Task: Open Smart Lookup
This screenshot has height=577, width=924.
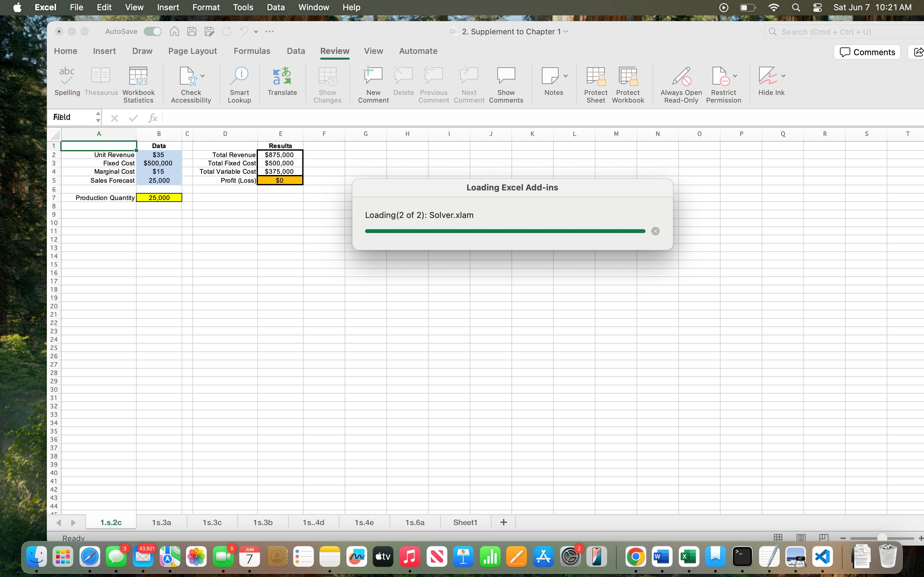Action: point(239,82)
